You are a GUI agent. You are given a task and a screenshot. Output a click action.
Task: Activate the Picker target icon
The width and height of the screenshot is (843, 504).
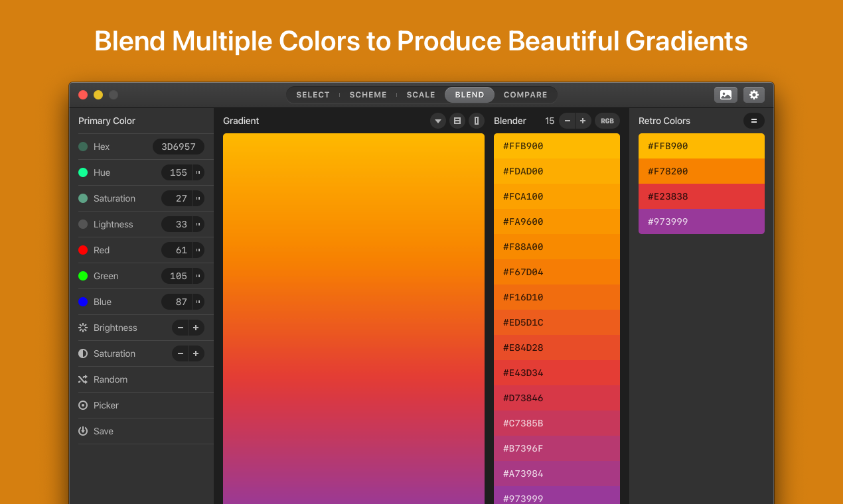coord(83,405)
